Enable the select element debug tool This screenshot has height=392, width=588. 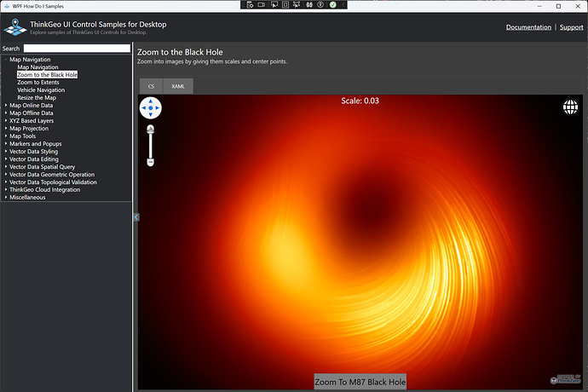(274, 5)
